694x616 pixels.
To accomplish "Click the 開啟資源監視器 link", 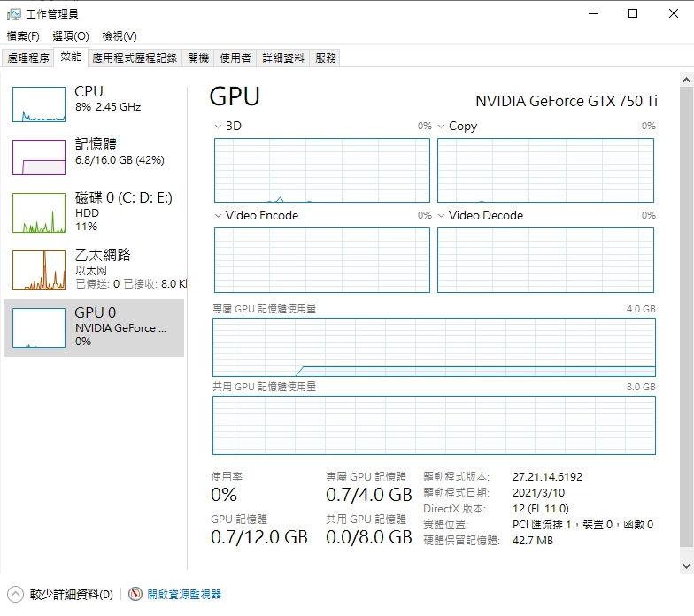I will click(x=184, y=594).
